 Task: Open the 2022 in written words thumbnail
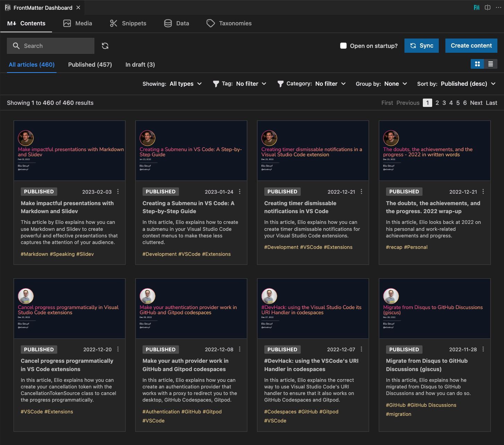[435, 151]
